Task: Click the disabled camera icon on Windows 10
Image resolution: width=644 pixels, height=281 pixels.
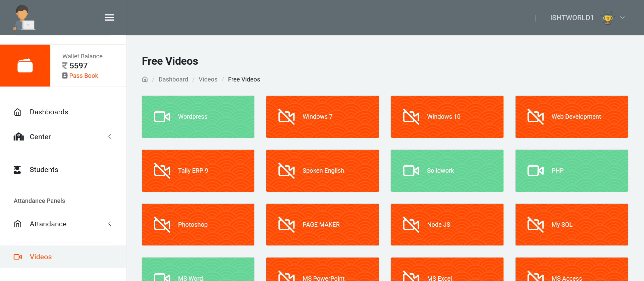Action: (x=411, y=117)
